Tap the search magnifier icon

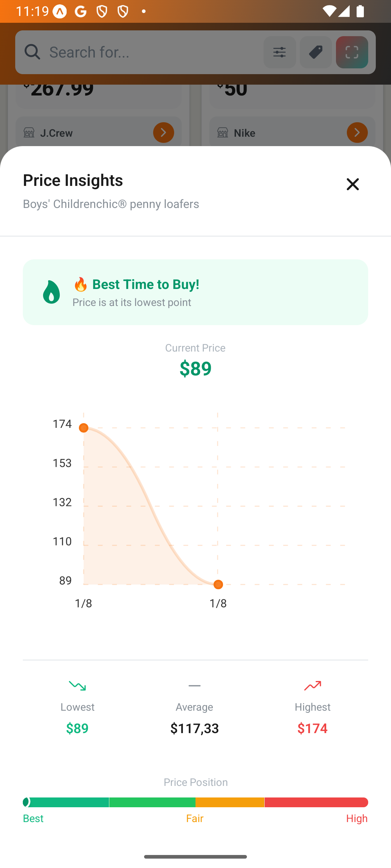pyautogui.click(x=33, y=52)
